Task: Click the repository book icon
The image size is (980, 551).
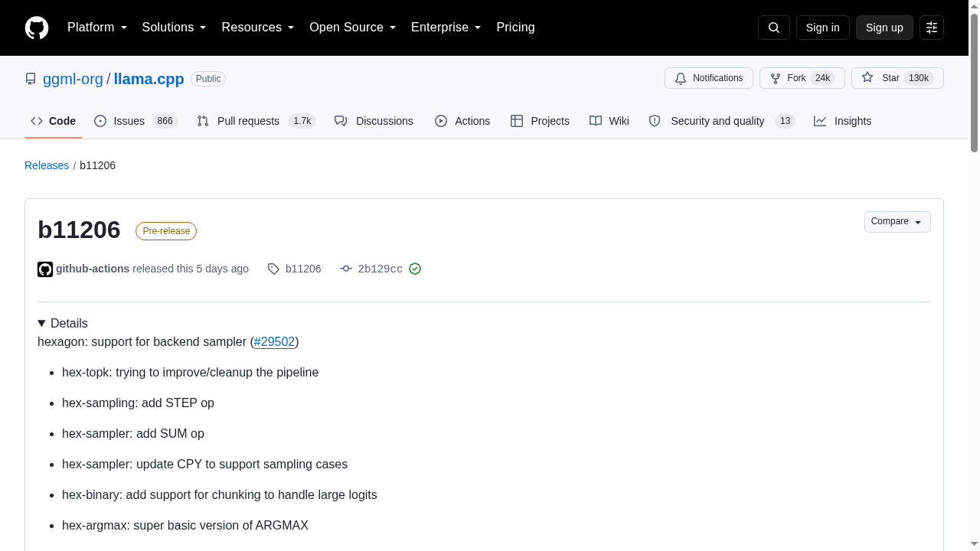Action: (x=31, y=79)
